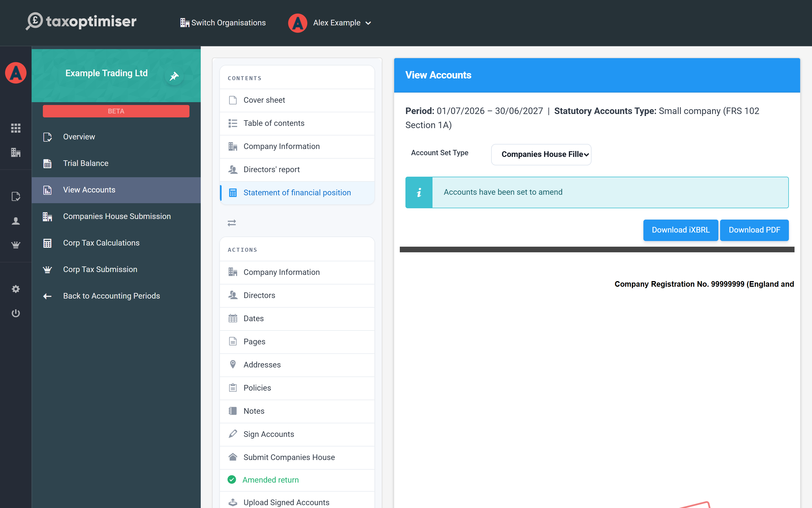Open Company Information in Contents
The width and height of the screenshot is (812, 508).
point(297,146)
